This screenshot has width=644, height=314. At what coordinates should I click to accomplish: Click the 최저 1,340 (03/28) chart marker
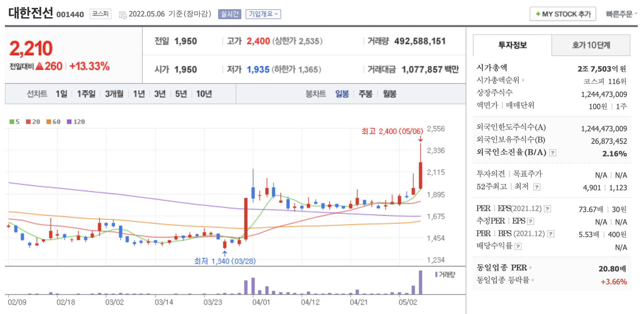tap(225, 261)
